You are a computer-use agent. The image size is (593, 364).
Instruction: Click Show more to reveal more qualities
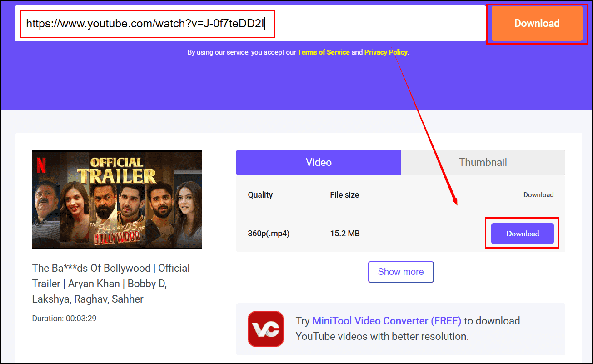point(401,272)
